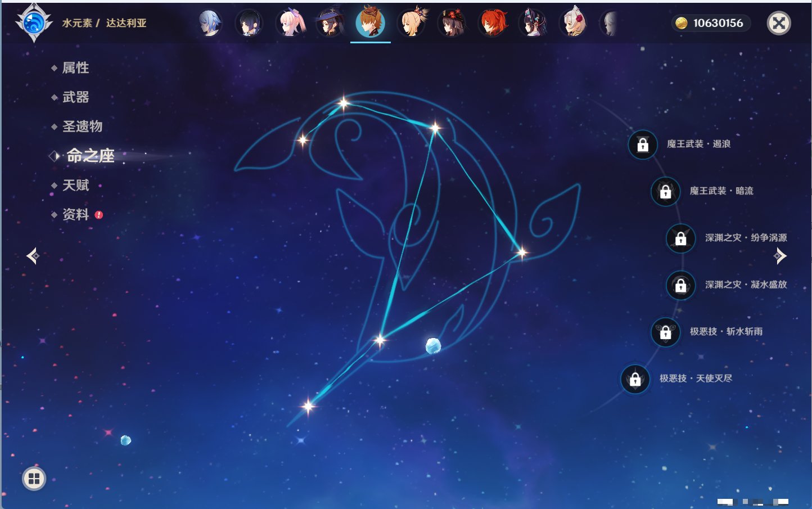The image size is (812, 509).
Task: Go to the next character with the right arrow
Action: coord(780,256)
